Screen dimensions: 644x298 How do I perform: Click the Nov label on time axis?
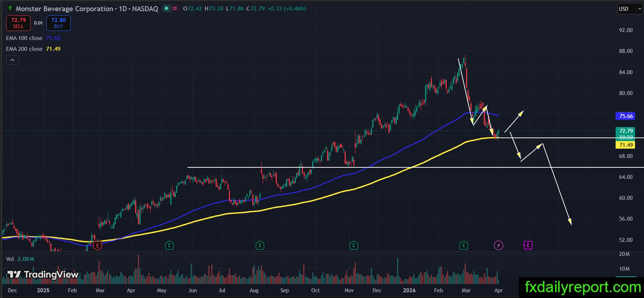pos(349,290)
